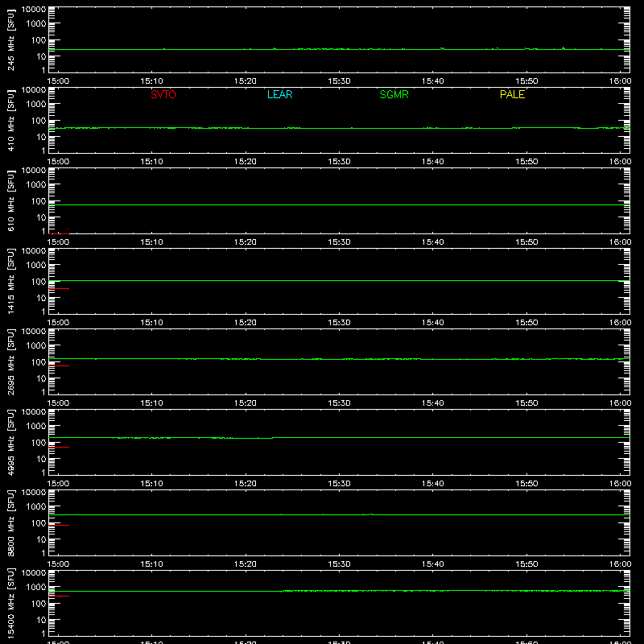The image size is (644, 644).
Task: Click the green SGMR trace in 610 MHz plot
Action: pos(339,204)
